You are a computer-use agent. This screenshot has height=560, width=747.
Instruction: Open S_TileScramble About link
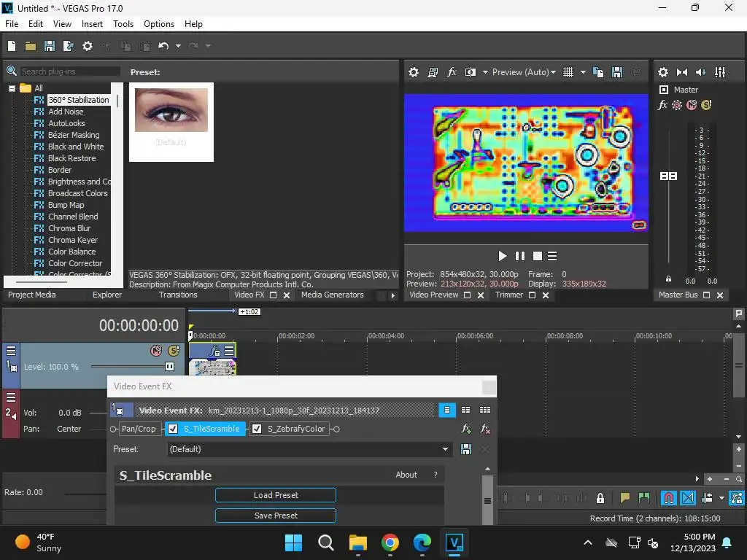406,475
